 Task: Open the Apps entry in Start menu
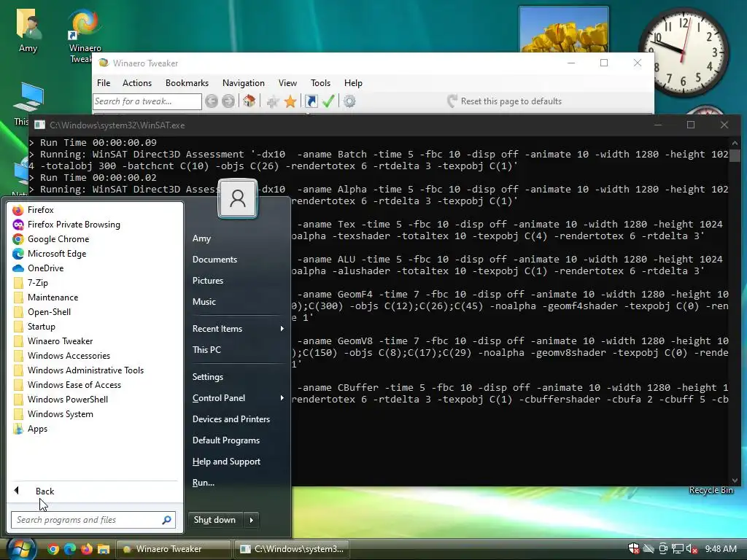[96, 429]
